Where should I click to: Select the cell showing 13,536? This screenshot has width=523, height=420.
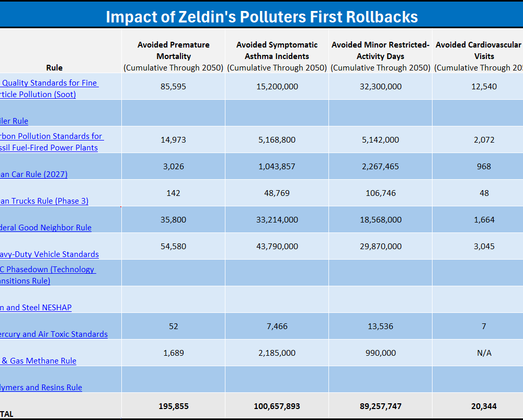[x=381, y=326]
